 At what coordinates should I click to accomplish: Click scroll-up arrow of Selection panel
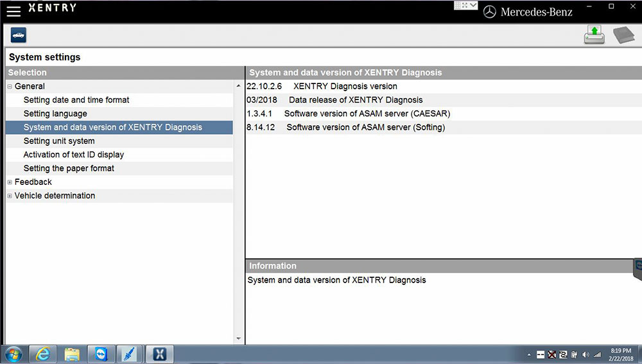[x=238, y=86]
